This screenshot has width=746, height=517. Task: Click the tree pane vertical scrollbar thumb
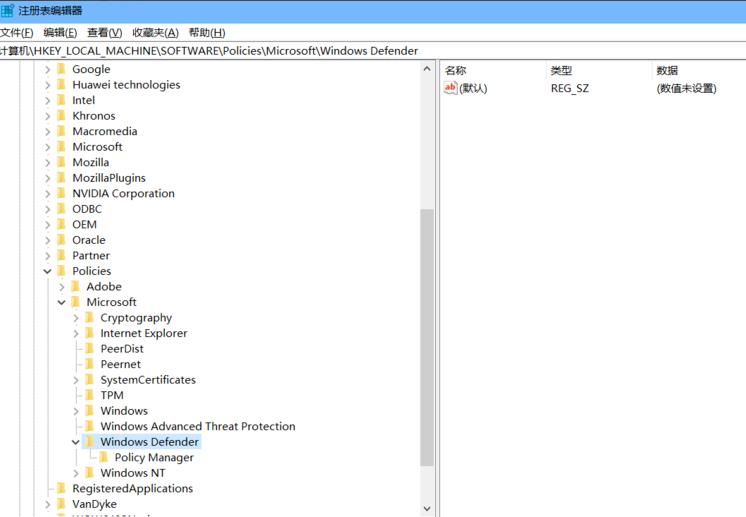tap(427, 337)
